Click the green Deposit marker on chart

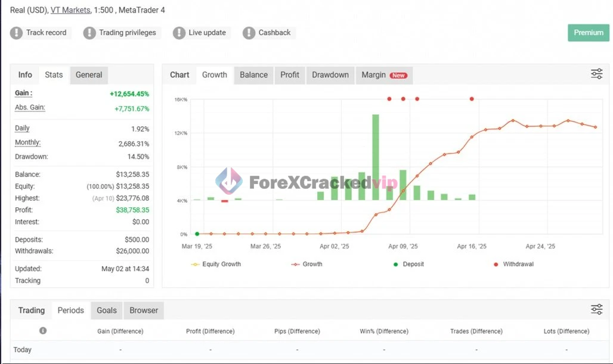click(x=197, y=234)
